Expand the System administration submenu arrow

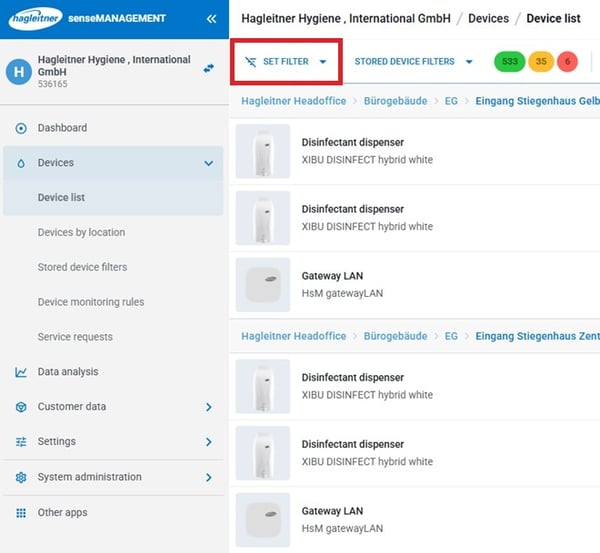208,477
